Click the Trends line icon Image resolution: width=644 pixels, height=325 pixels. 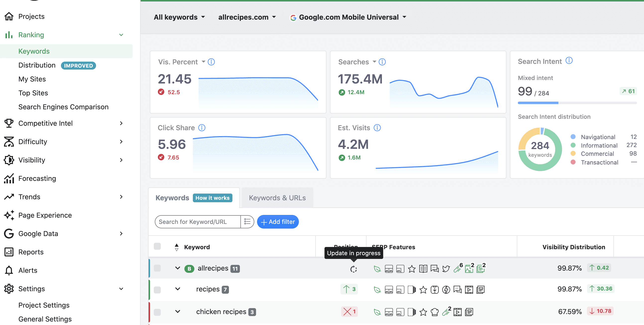point(9,197)
